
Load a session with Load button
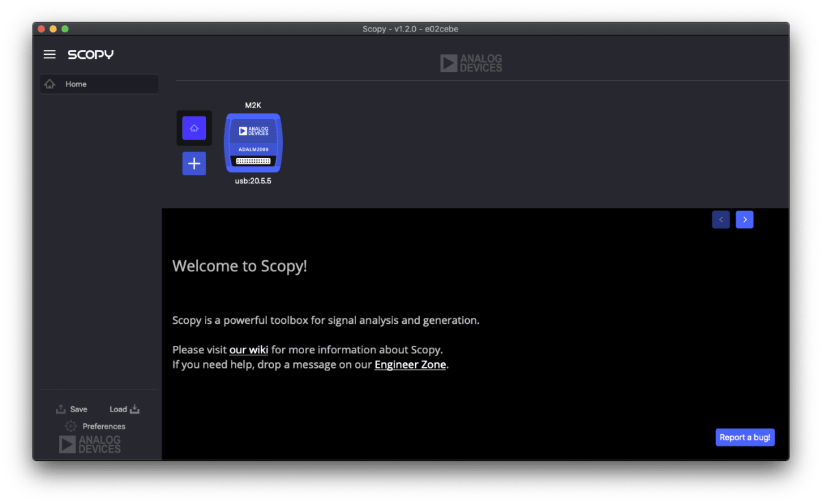125,409
